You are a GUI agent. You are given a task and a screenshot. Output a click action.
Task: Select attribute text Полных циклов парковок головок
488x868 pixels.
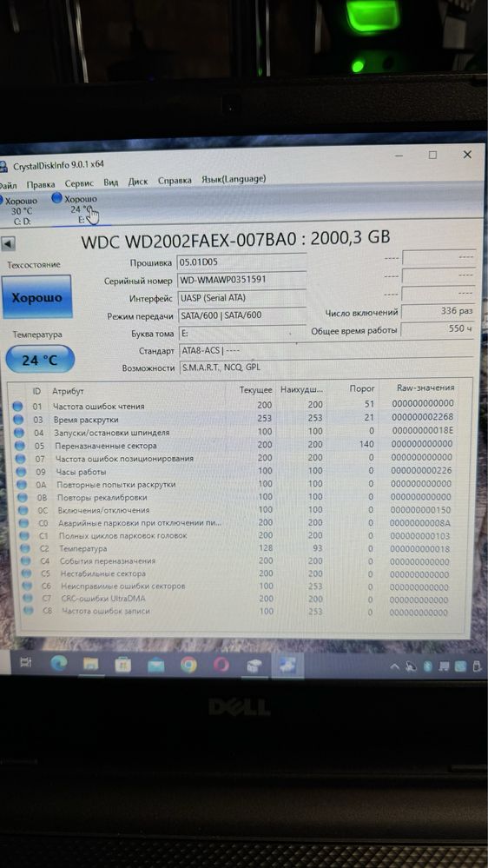[x=122, y=536]
